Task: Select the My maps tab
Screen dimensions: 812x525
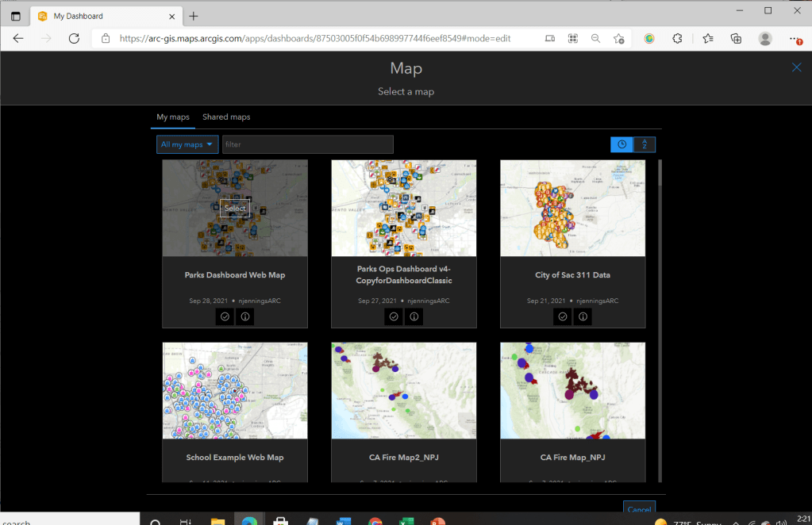Action: 173,117
